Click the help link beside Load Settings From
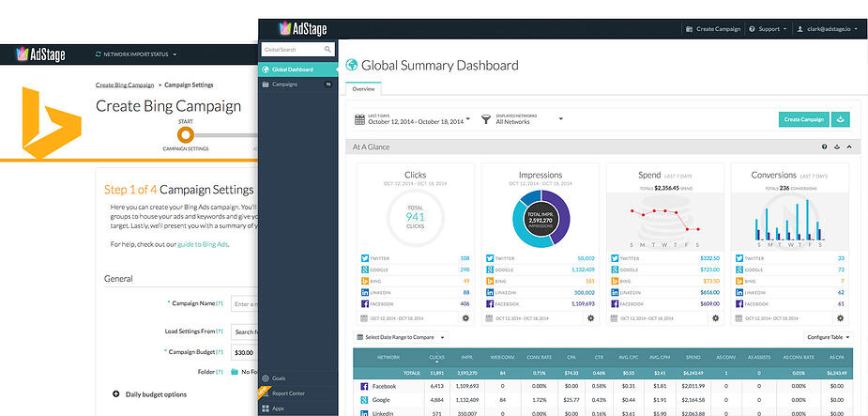Viewport: 868px width, 416px height. (220, 331)
